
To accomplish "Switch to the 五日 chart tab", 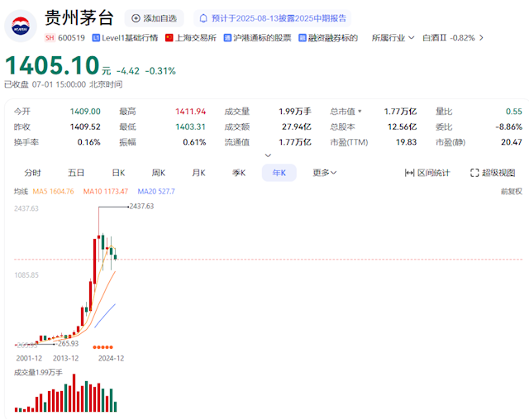I will click(76, 173).
